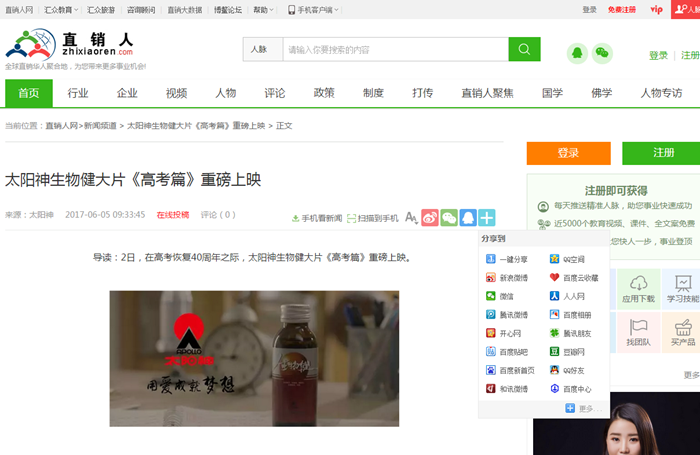Click the green search magnifier button

[524, 49]
